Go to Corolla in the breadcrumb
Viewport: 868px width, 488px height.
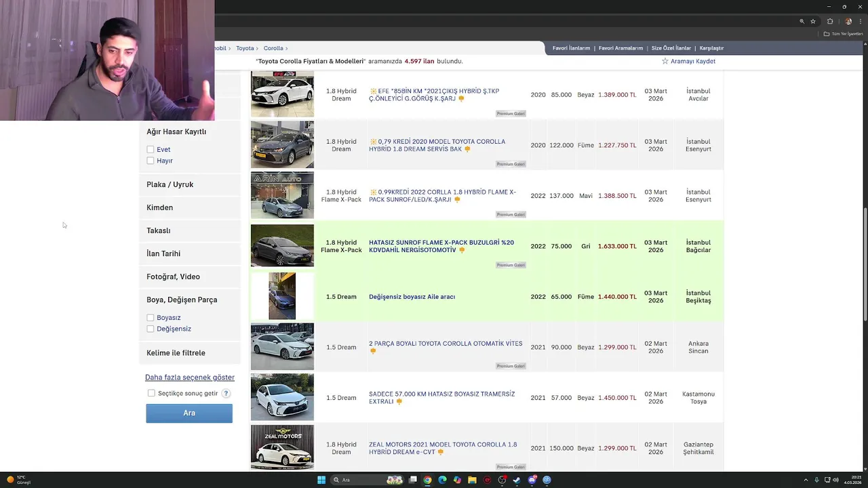point(273,48)
